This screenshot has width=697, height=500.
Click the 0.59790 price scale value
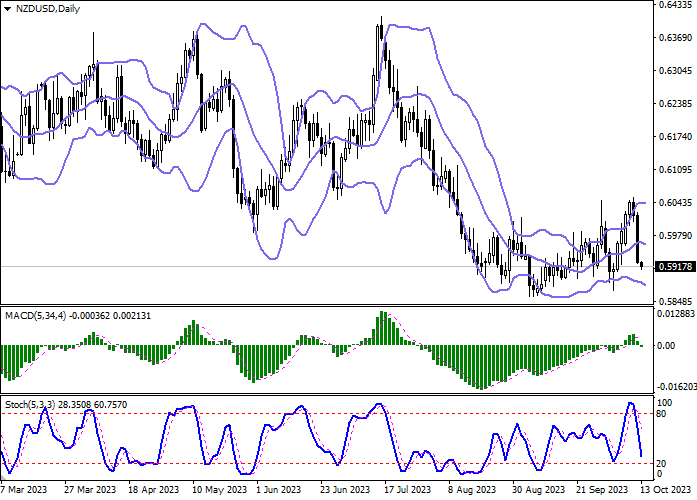[x=675, y=235]
